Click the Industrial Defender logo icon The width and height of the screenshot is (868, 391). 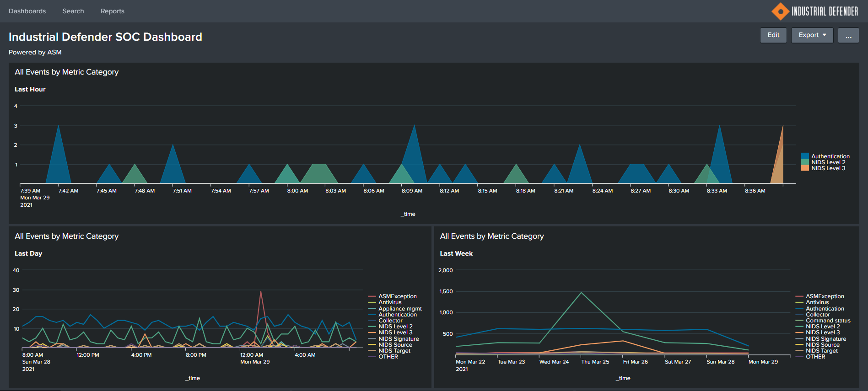780,11
